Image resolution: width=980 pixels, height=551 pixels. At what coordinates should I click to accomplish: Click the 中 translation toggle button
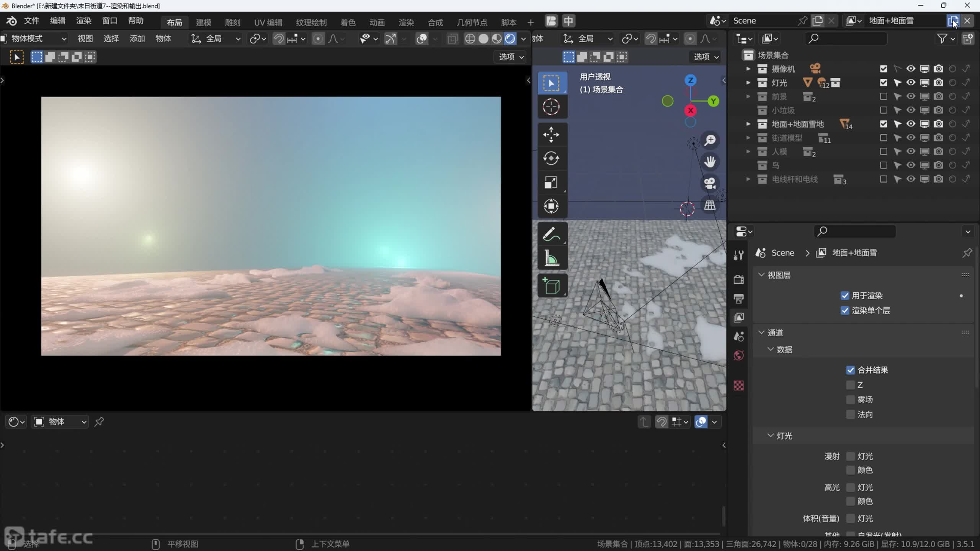click(568, 21)
